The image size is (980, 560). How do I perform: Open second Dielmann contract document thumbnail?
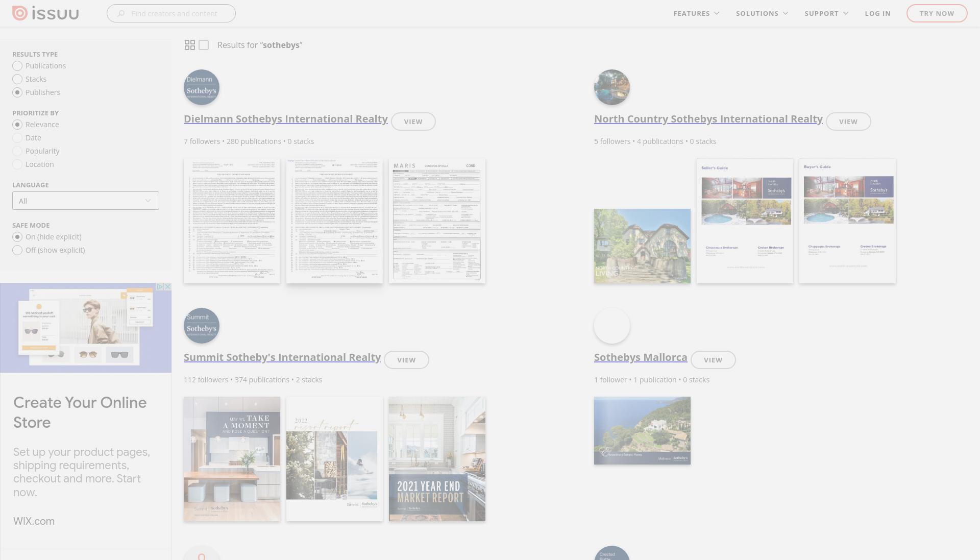(334, 221)
